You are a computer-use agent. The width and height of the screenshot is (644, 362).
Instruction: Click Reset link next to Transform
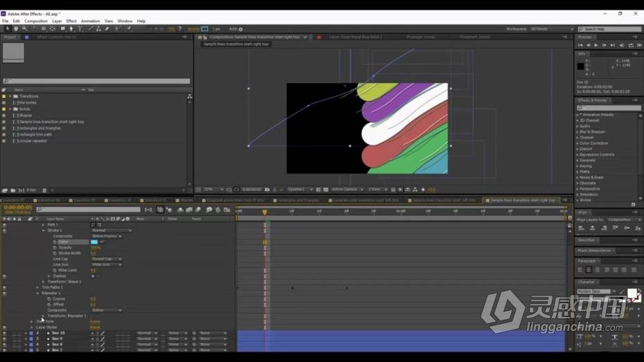[x=95, y=322]
